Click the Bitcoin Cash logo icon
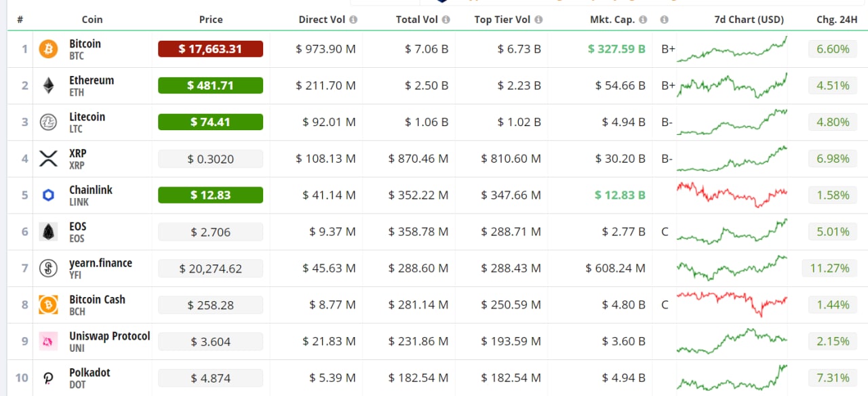 pyautogui.click(x=48, y=305)
